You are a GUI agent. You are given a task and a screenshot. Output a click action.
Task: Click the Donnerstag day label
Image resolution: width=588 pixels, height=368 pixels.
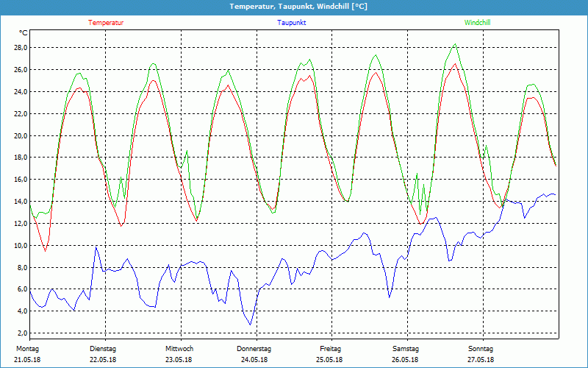254,349
